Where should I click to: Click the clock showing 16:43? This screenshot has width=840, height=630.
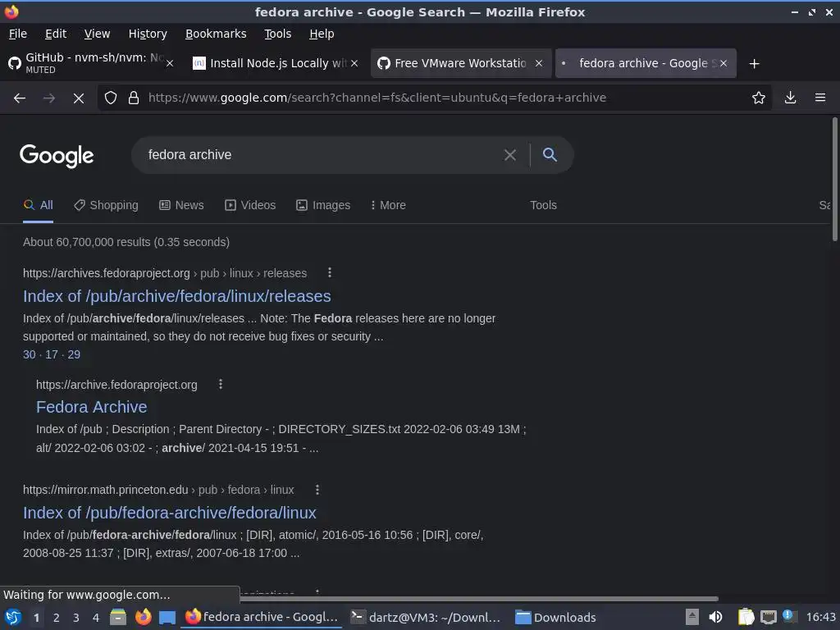click(820, 617)
